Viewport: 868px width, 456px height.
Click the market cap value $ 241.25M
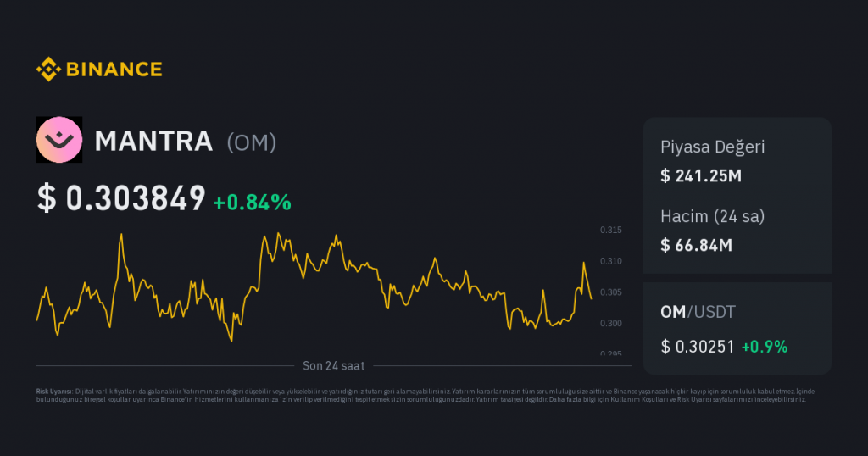pyautogui.click(x=701, y=176)
